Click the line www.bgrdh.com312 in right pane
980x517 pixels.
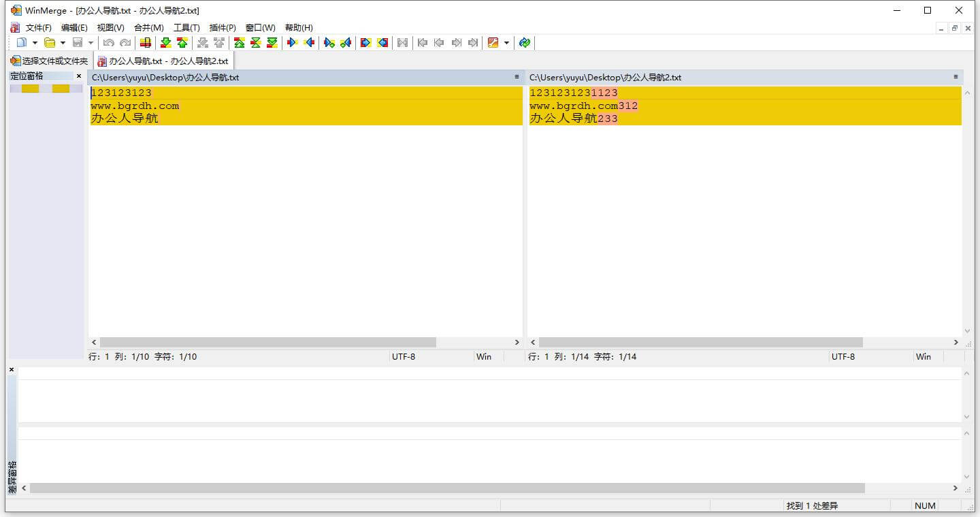point(583,106)
